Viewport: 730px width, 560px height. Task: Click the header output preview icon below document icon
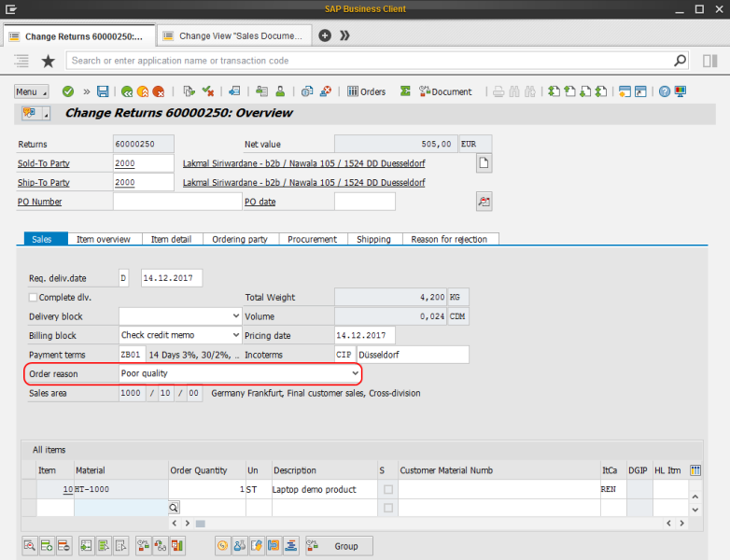pyautogui.click(x=484, y=202)
